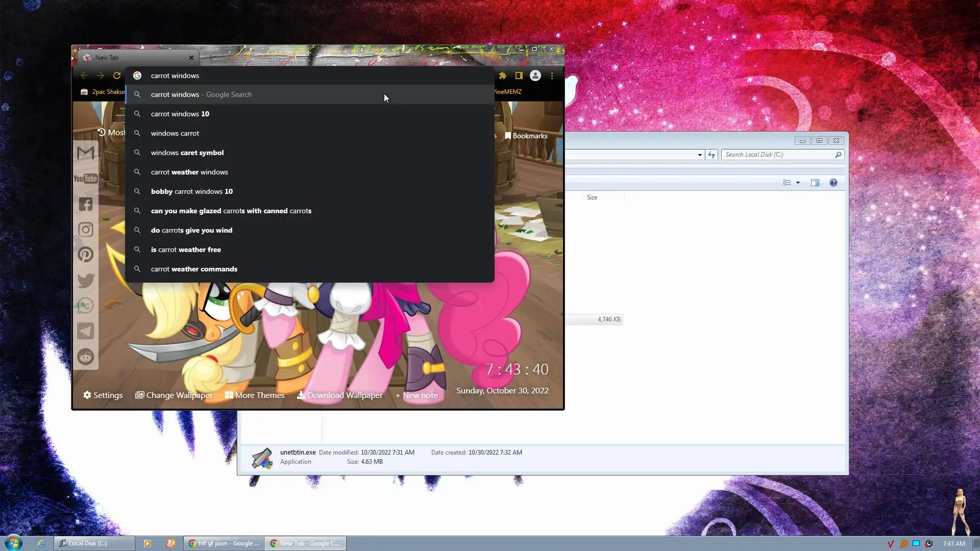
Task: Open Twitter from the sidebar icon
Action: 85,280
